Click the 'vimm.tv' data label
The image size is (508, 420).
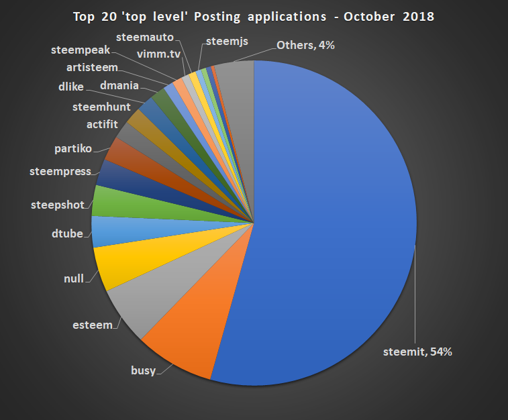click(158, 54)
